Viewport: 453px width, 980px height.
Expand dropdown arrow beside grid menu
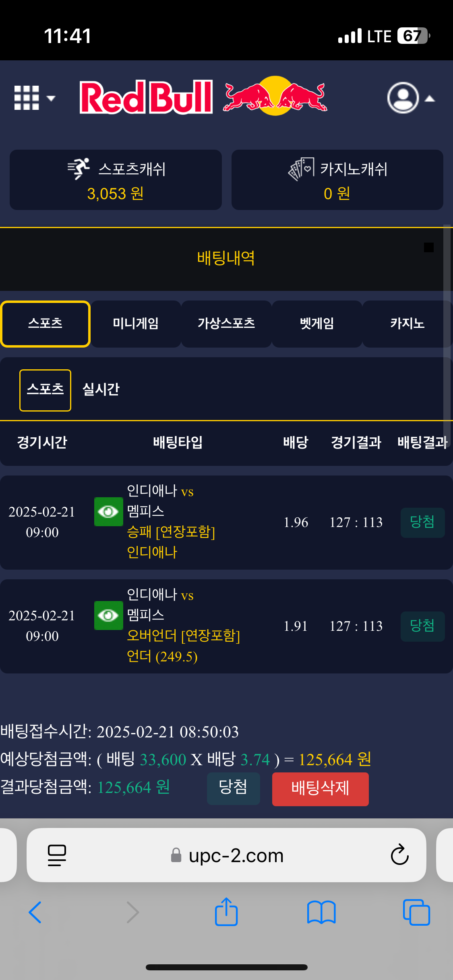click(x=51, y=98)
